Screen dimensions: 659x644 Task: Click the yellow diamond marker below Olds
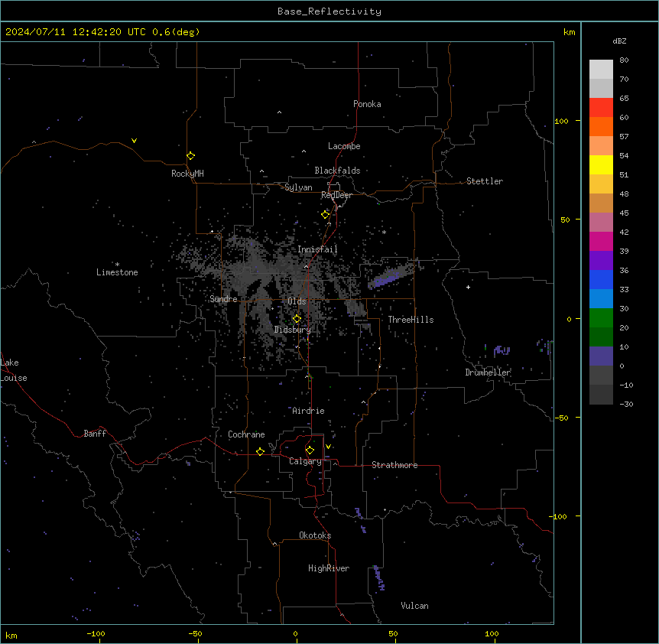coord(297,319)
